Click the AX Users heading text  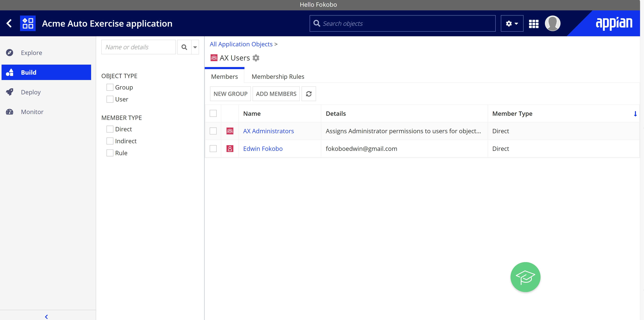click(234, 58)
